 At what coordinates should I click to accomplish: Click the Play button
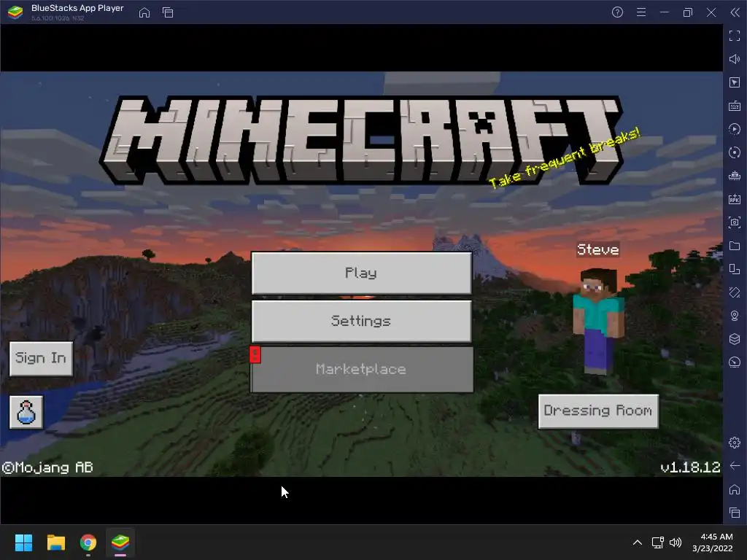[362, 273]
